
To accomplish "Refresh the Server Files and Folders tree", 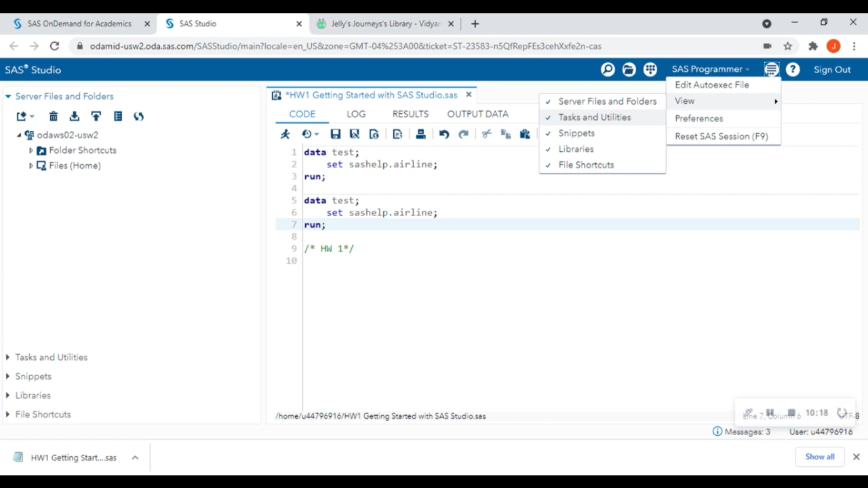I will point(139,117).
